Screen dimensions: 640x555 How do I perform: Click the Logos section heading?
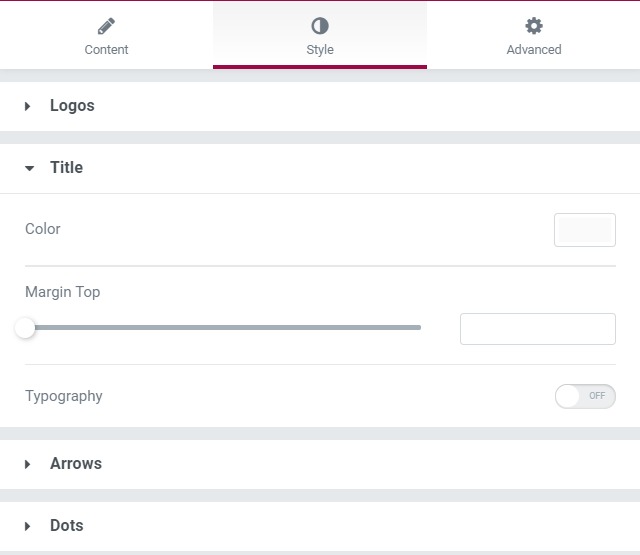pos(72,106)
